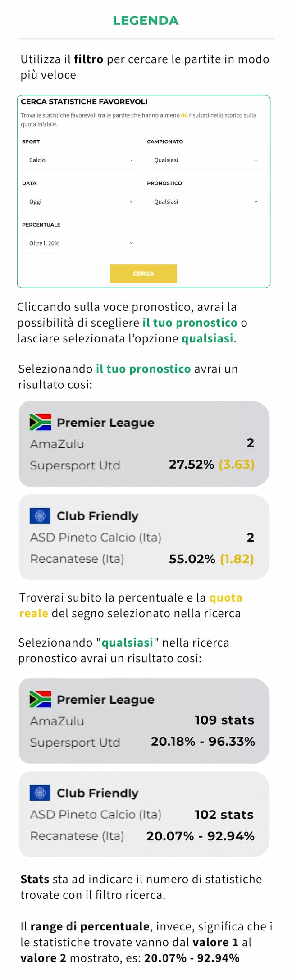
Task: Open the Percentuale dropdown Oltre il 20%
Action: point(81,243)
